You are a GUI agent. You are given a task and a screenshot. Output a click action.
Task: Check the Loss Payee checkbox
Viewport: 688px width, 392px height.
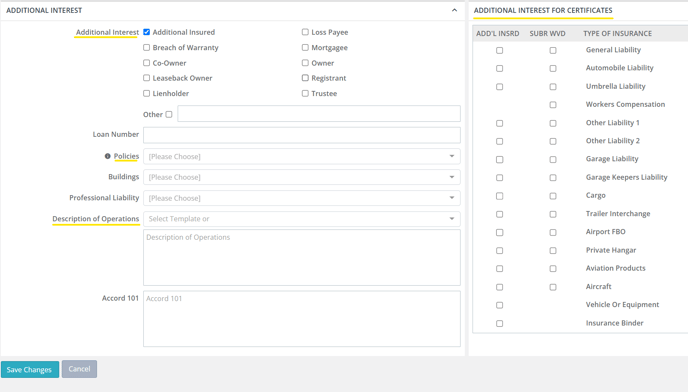coord(305,32)
